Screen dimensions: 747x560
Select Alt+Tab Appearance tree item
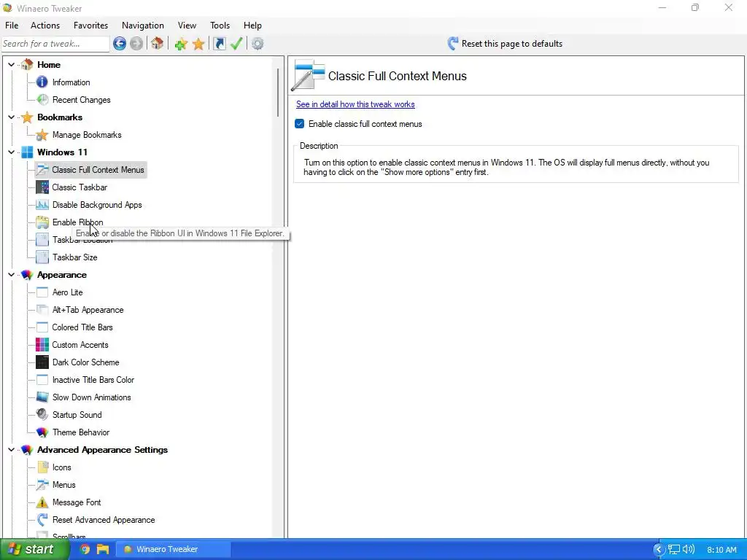88,309
